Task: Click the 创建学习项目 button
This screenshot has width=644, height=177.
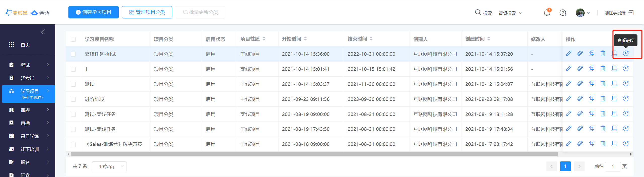Action: 94,12
